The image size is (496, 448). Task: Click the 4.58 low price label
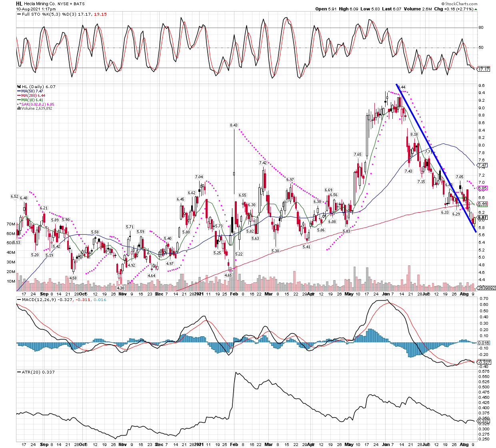pos(73,278)
